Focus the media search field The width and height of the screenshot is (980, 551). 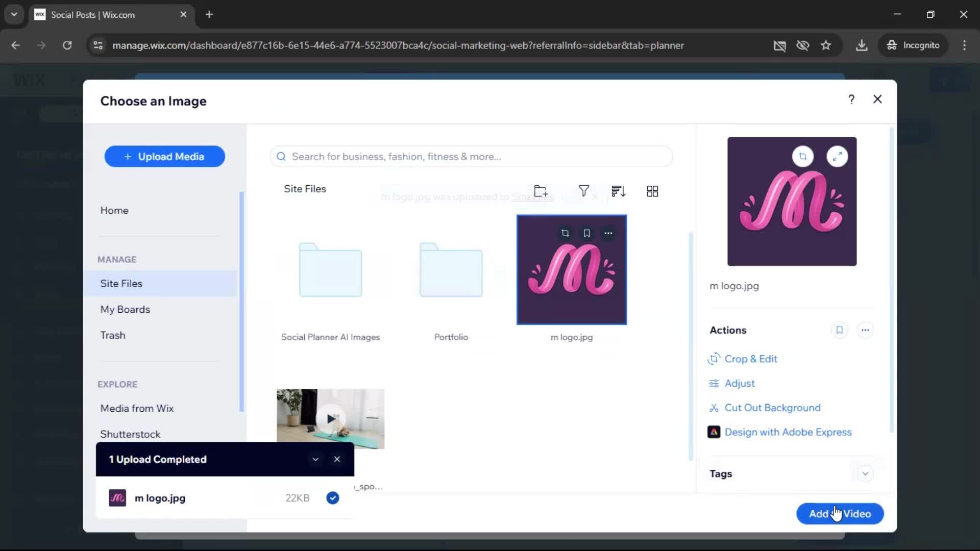(471, 157)
